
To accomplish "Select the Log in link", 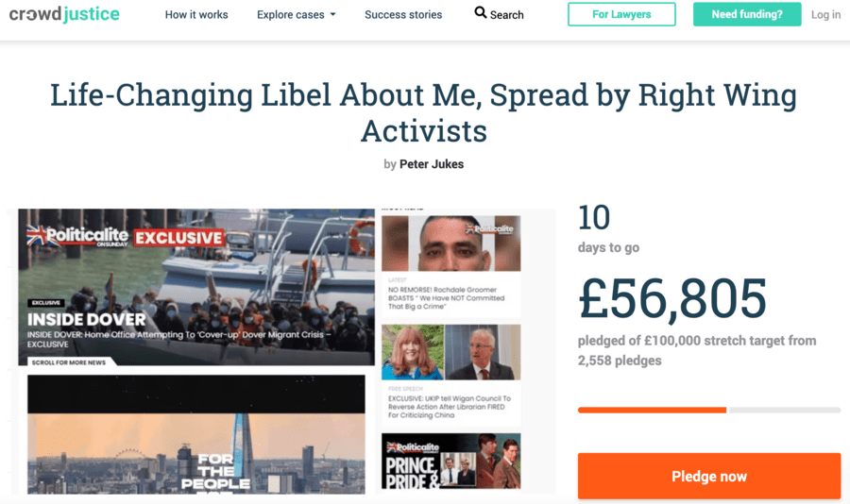I will pos(825,15).
